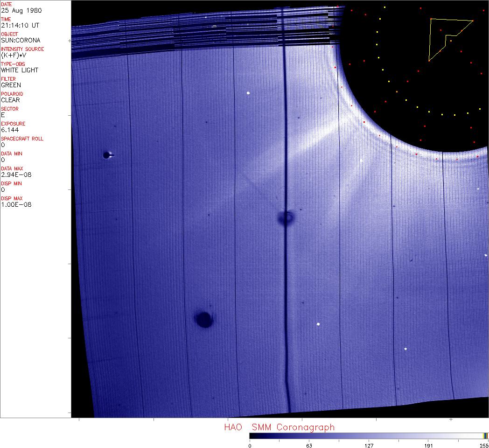Click the small dark spot with bright tail

click(107, 155)
